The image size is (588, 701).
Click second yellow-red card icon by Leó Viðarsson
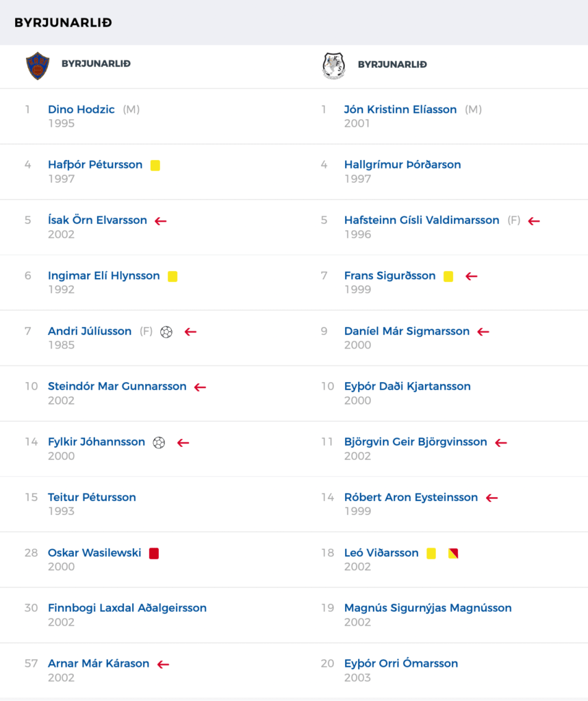tap(453, 553)
